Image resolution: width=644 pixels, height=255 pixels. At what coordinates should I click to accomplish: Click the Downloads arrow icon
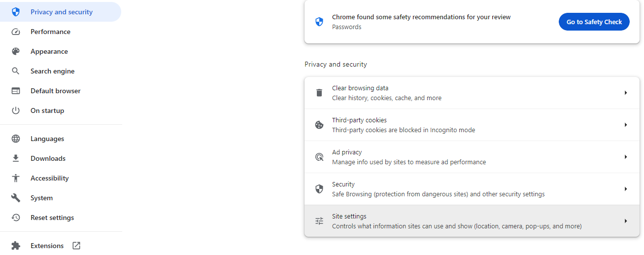click(x=16, y=158)
